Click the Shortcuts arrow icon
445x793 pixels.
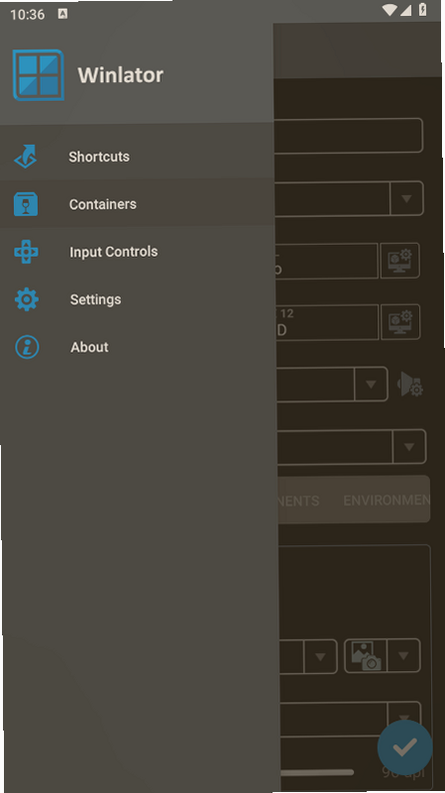(26, 156)
